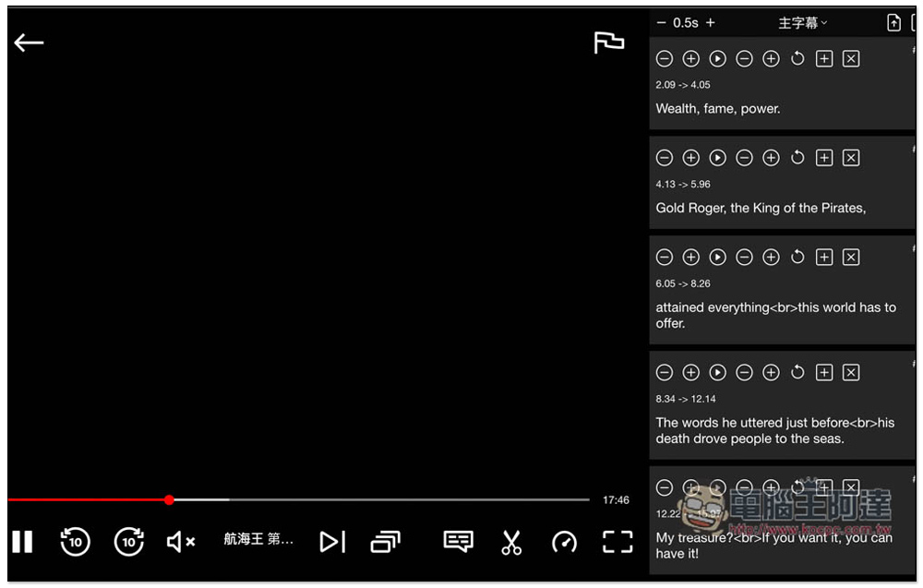Open the playback speed gauge
923x588 pixels.
pyautogui.click(x=565, y=542)
